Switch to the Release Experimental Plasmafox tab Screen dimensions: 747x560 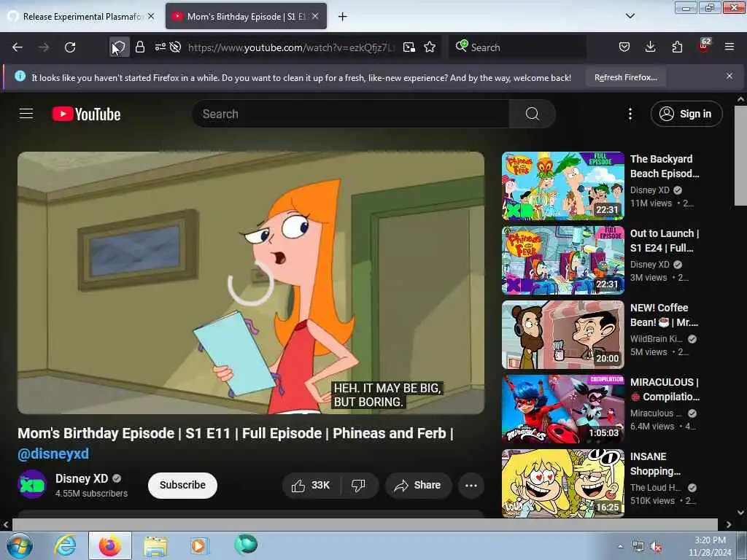pyautogui.click(x=82, y=17)
